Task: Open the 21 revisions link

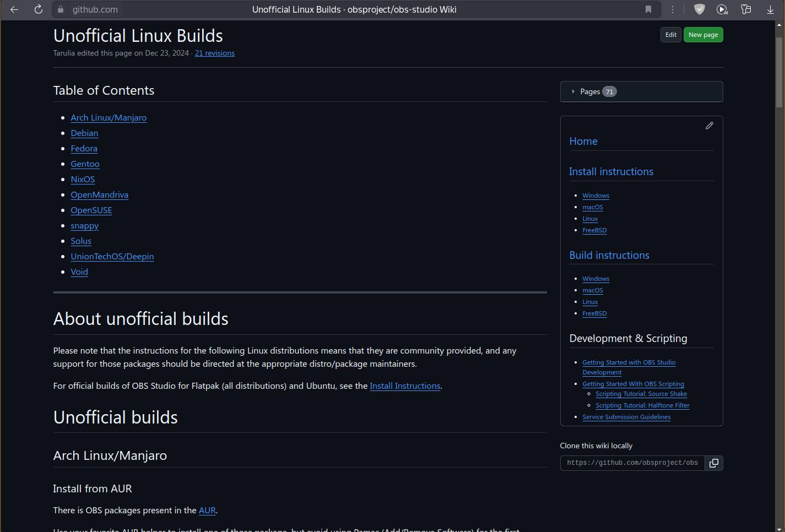Action: [x=214, y=53]
